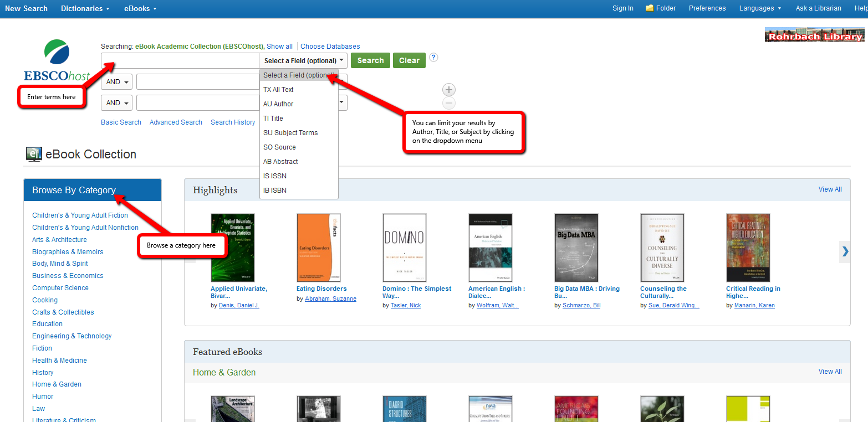Click the green Search button
Screen dimensions: 868x422
(x=370, y=60)
